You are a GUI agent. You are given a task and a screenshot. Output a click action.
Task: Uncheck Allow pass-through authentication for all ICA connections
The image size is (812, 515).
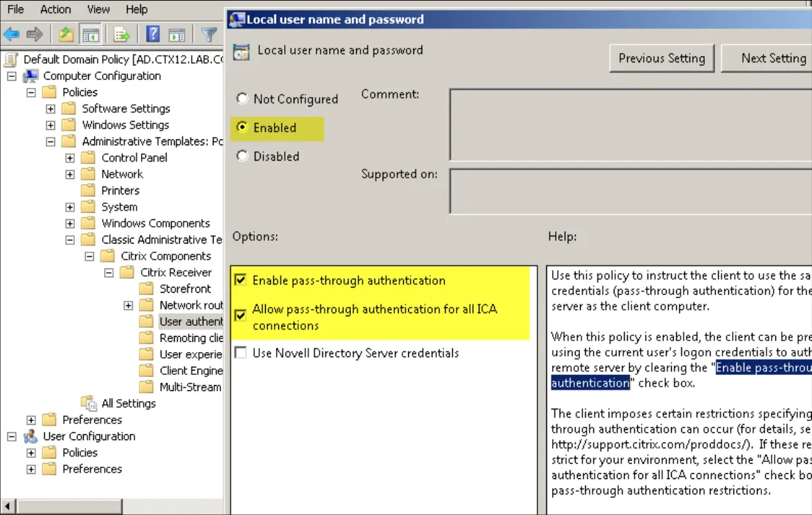(240, 315)
